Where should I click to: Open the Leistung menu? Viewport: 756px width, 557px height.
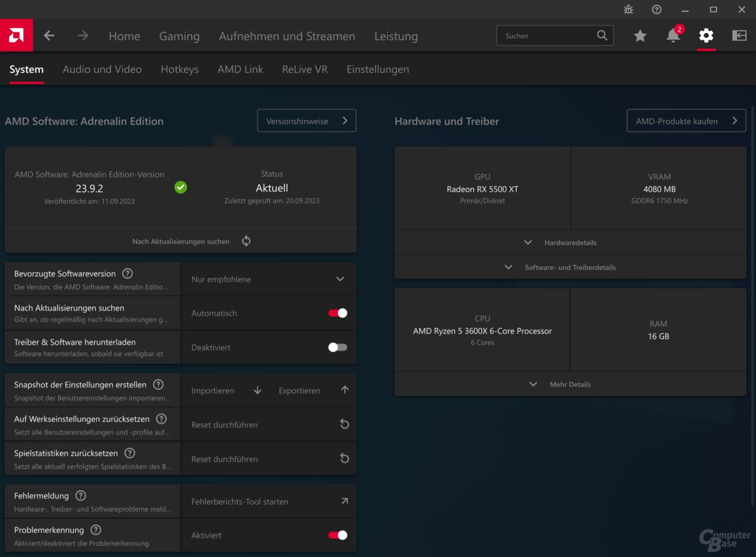pos(396,36)
